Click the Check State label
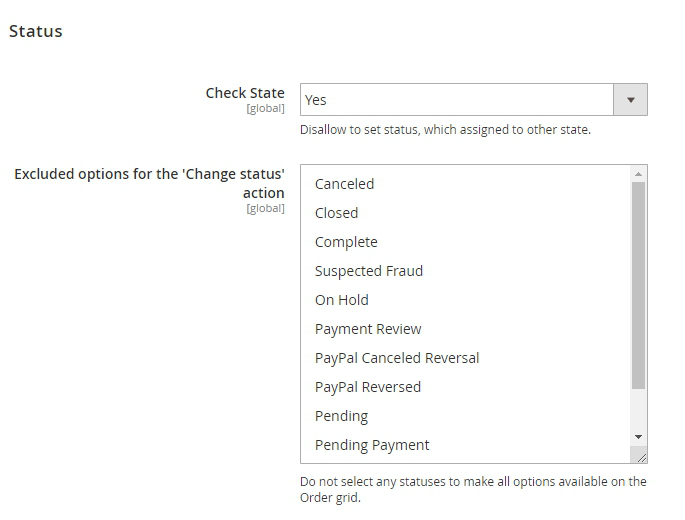 [x=245, y=93]
